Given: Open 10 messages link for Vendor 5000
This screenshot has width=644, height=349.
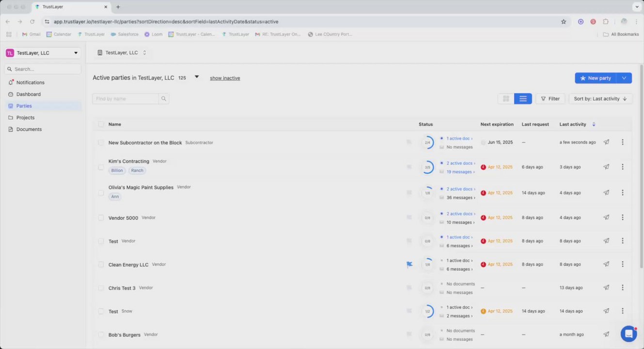Looking at the screenshot, I should (x=461, y=222).
